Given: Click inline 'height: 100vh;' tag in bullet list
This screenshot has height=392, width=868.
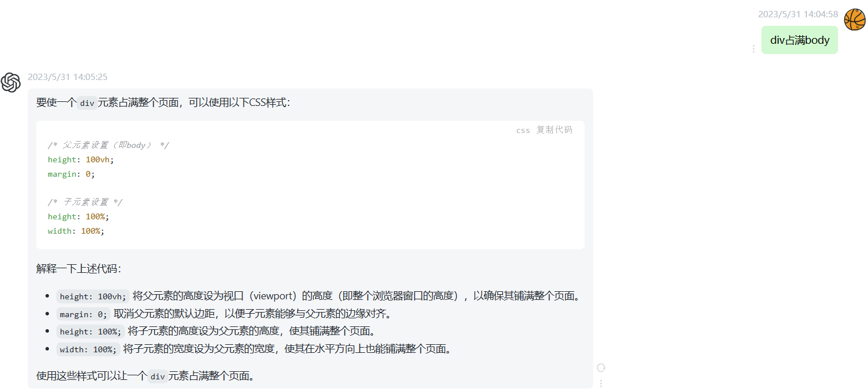Looking at the screenshot, I should coord(93,296).
